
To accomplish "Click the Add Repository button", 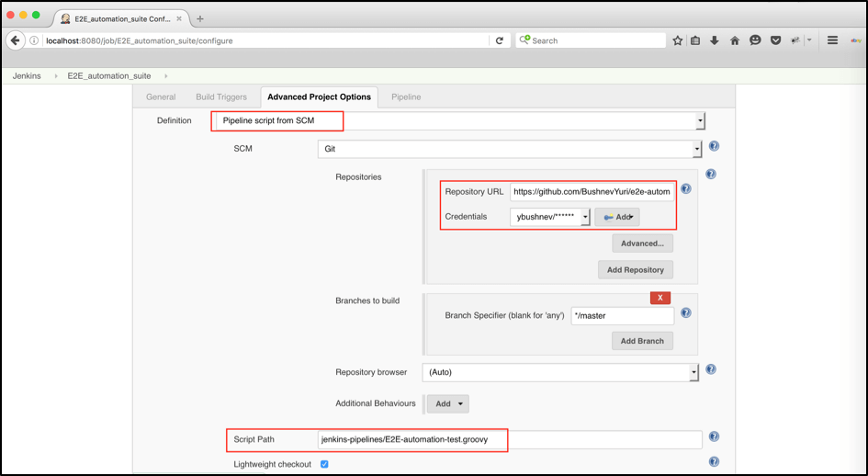I will pos(636,270).
